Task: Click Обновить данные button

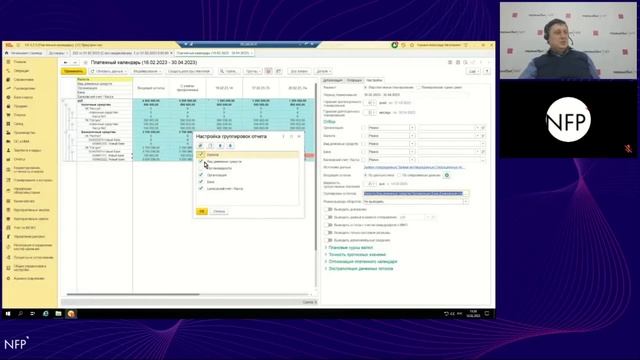Action: pos(109,71)
